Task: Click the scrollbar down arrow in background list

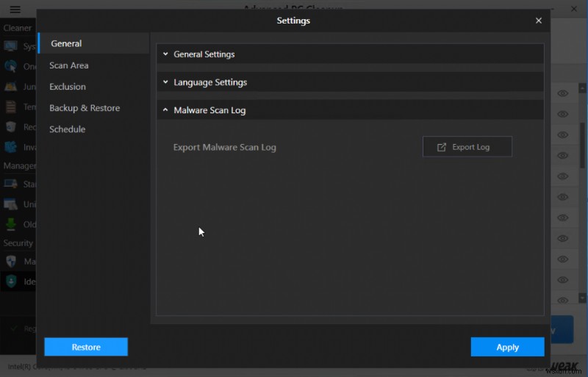Action: [x=582, y=298]
